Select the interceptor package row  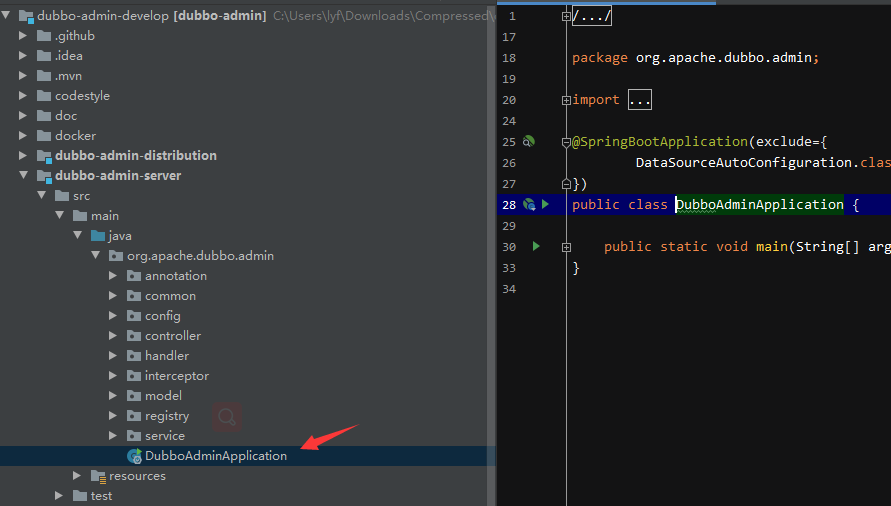[x=248, y=376]
